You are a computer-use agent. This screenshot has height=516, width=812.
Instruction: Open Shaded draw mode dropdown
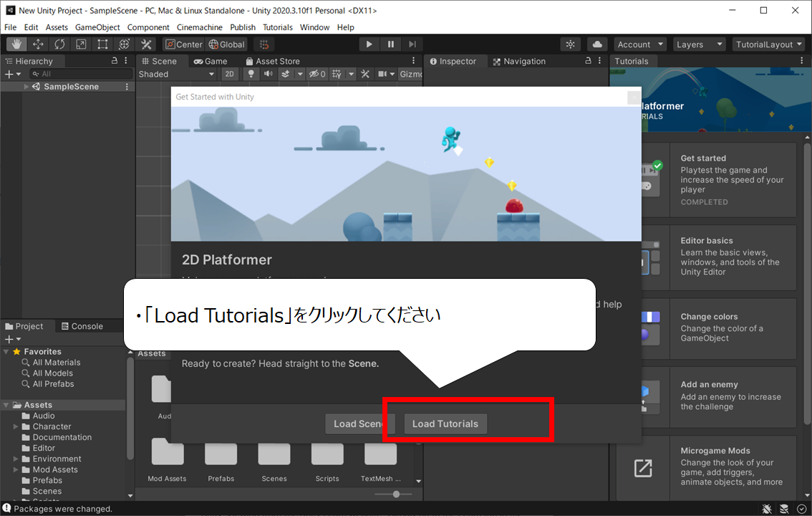pos(176,74)
